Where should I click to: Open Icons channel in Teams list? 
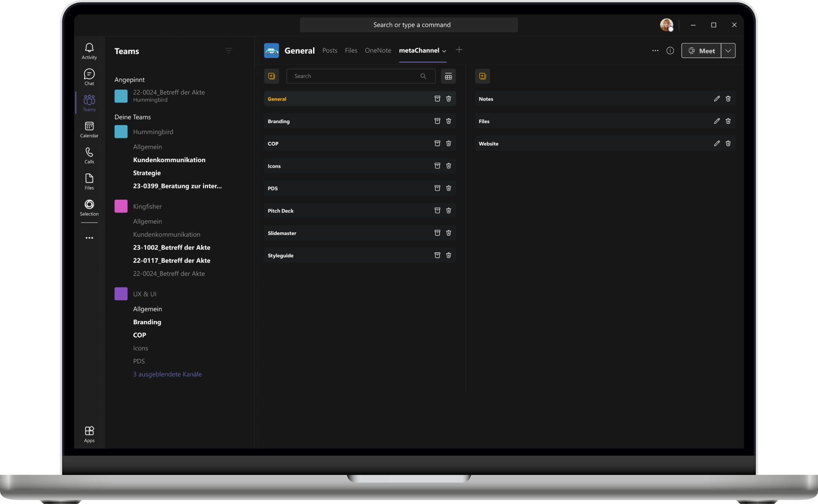point(140,348)
